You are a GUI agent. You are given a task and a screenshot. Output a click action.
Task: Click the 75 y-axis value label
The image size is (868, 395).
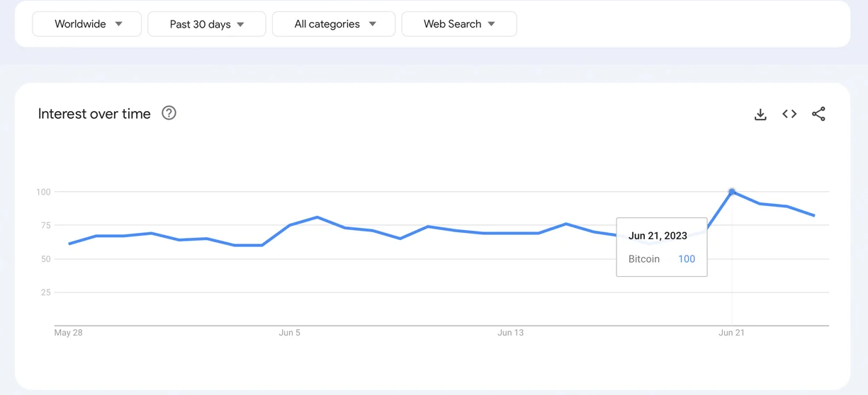tap(45, 226)
